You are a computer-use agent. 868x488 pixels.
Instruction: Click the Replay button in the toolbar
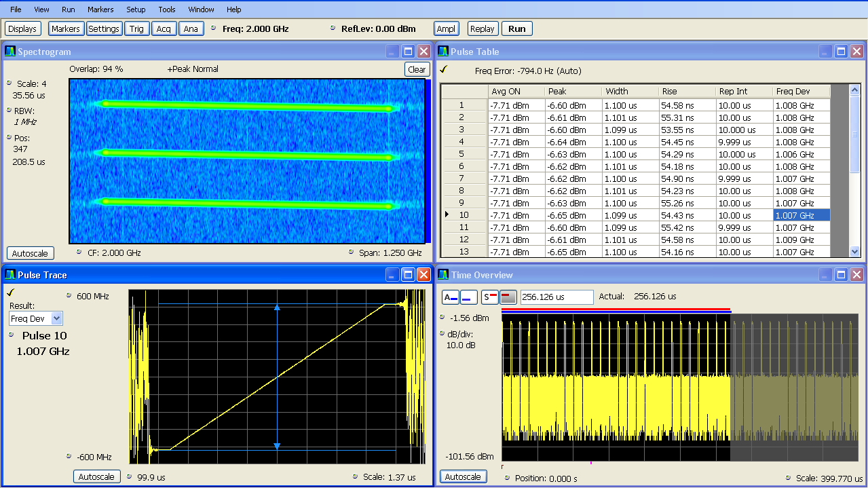coord(482,29)
